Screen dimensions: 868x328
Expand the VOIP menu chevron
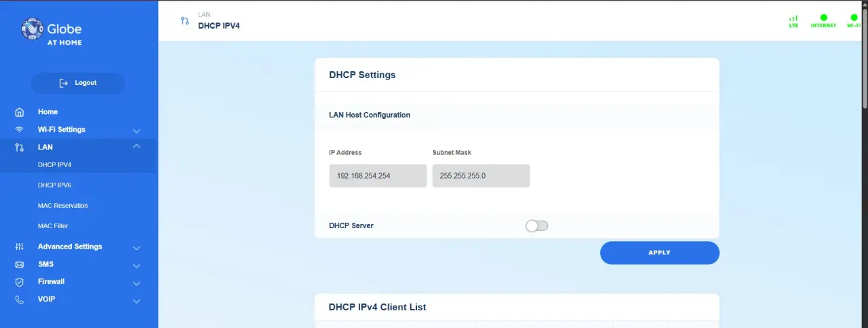(136, 301)
